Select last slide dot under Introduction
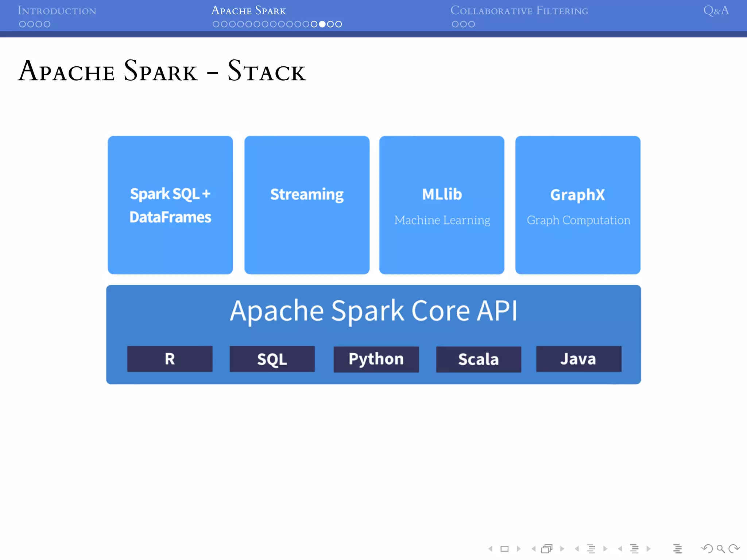The width and height of the screenshot is (747, 560). coord(47,24)
